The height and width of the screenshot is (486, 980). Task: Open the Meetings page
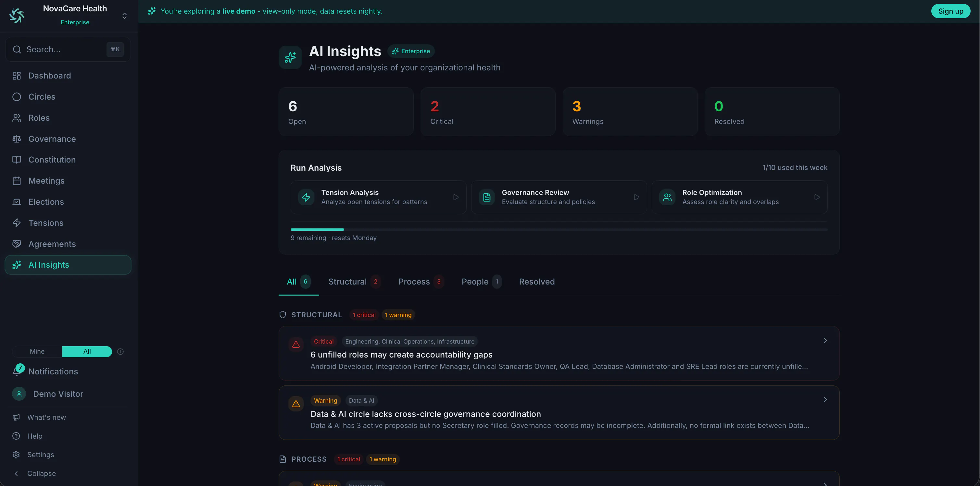68,181
